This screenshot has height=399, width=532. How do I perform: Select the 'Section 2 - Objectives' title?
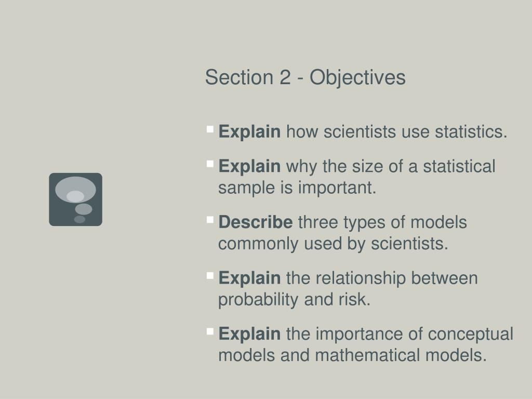305,77
